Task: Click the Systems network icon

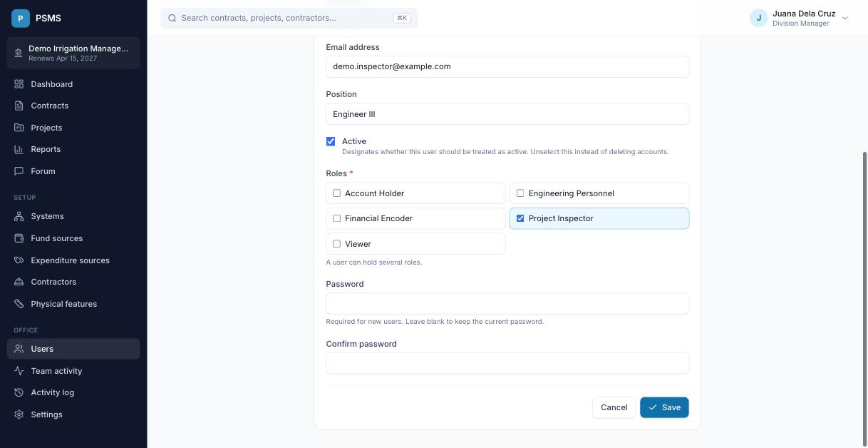Action: point(19,216)
